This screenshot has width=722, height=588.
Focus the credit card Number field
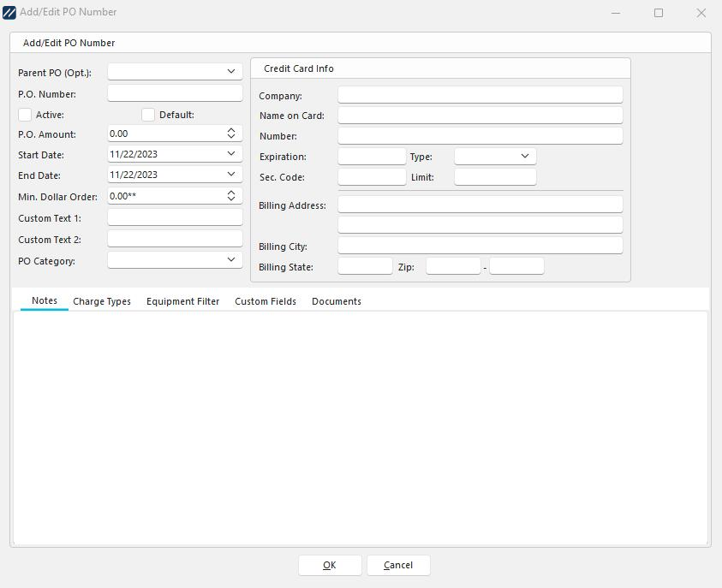point(480,136)
